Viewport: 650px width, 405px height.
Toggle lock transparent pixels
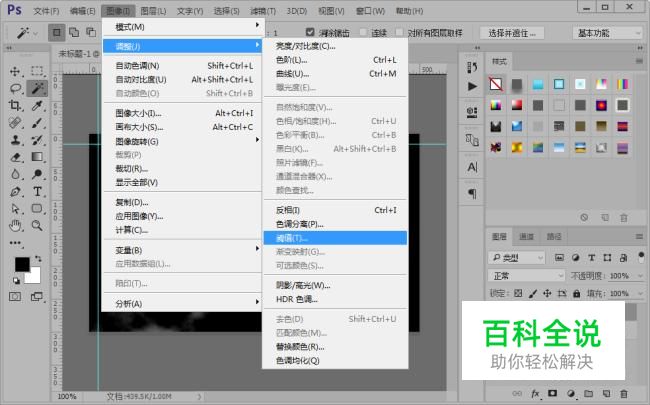(518, 293)
